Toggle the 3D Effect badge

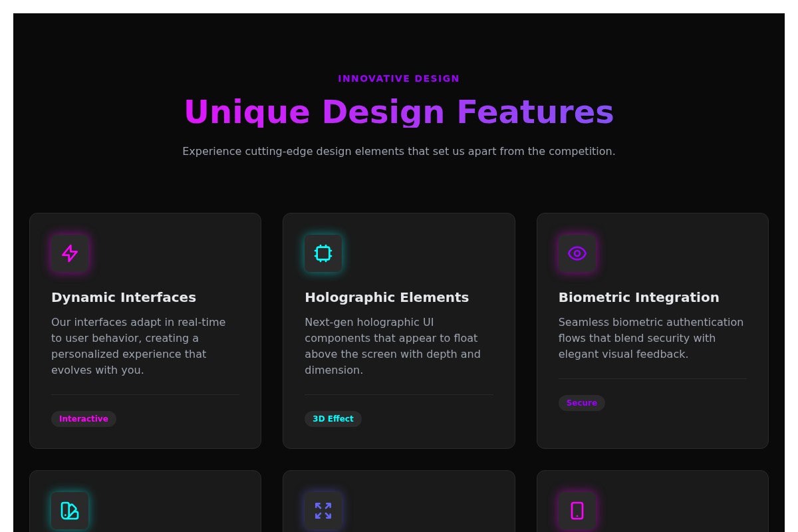(x=333, y=419)
